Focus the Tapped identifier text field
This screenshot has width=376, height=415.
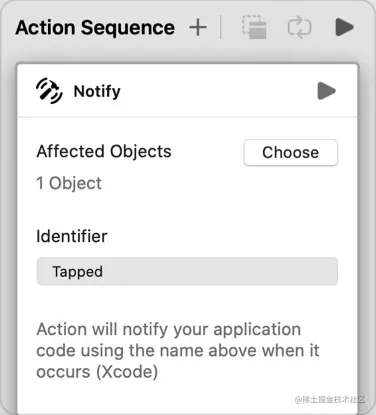click(x=187, y=271)
